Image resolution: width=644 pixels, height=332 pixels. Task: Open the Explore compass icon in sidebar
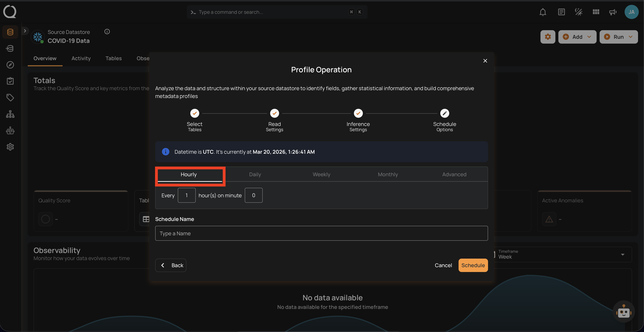[10, 65]
